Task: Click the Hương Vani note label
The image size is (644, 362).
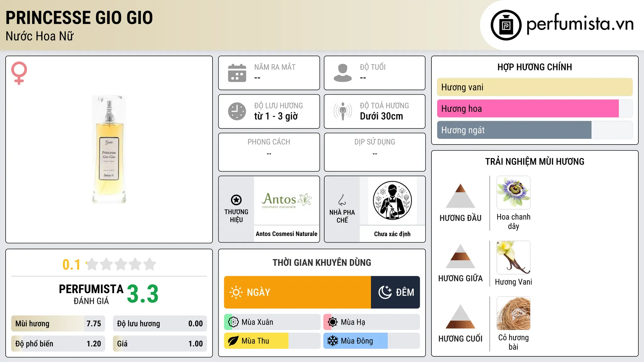Action: [514, 282]
